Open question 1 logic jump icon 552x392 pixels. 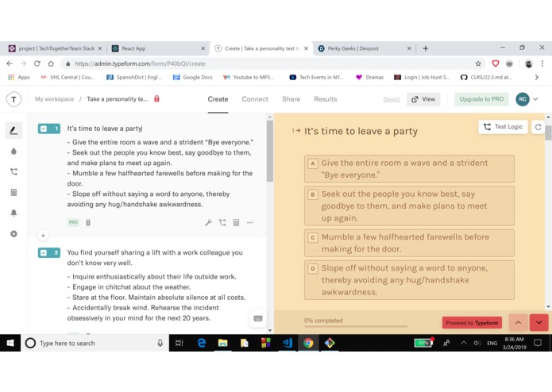(x=222, y=222)
